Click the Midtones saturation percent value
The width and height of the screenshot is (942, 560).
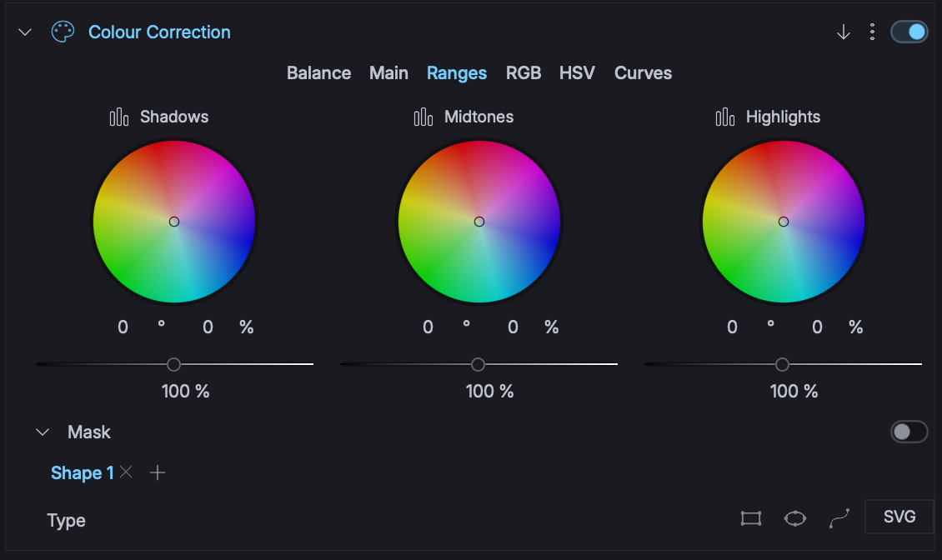[x=513, y=327]
